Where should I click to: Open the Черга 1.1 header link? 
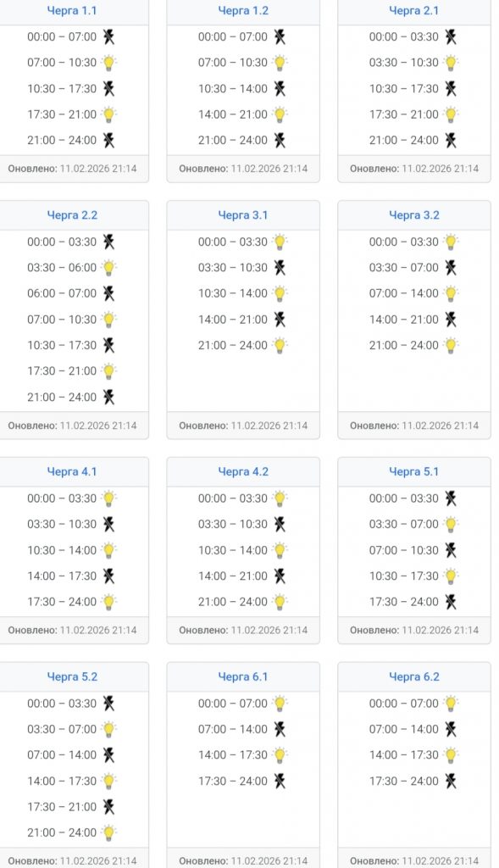(72, 10)
